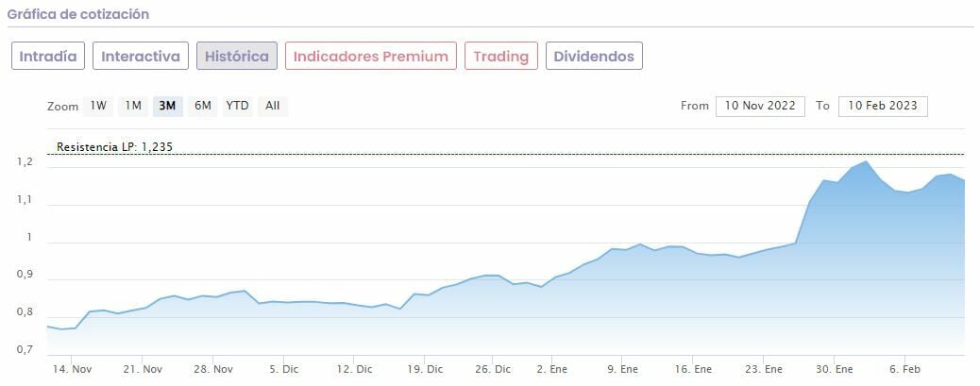Set zoom range to 1M
The height and width of the screenshot is (386, 980).
point(133,106)
